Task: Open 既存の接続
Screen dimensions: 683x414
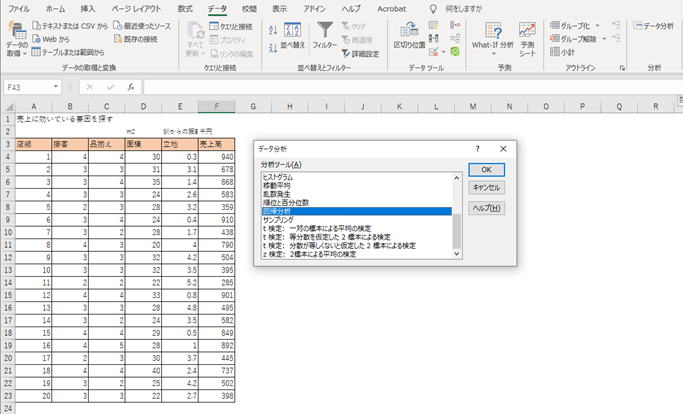Action: point(135,39)
